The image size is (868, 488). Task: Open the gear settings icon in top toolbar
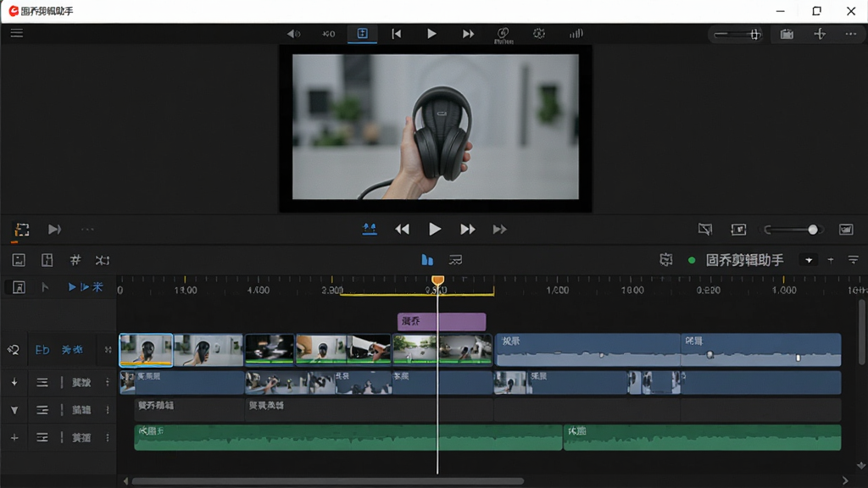pyautogui.click(x=538, y=34)
